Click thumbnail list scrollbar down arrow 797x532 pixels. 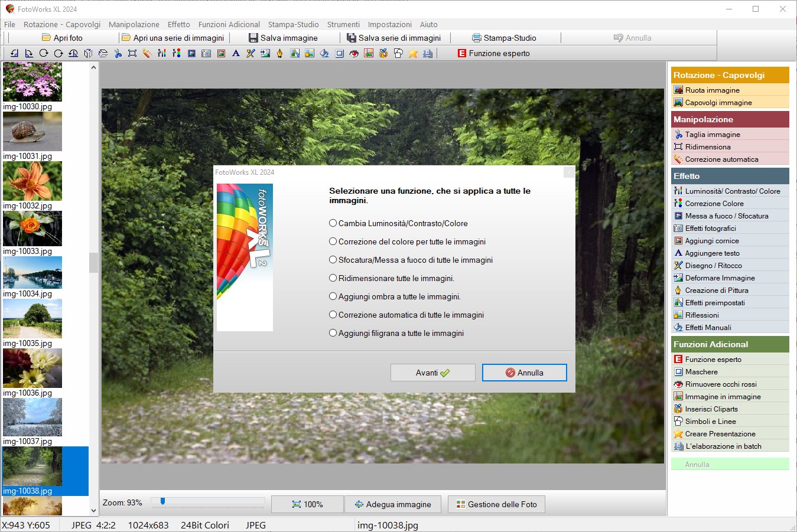click(x=93, y=511)
